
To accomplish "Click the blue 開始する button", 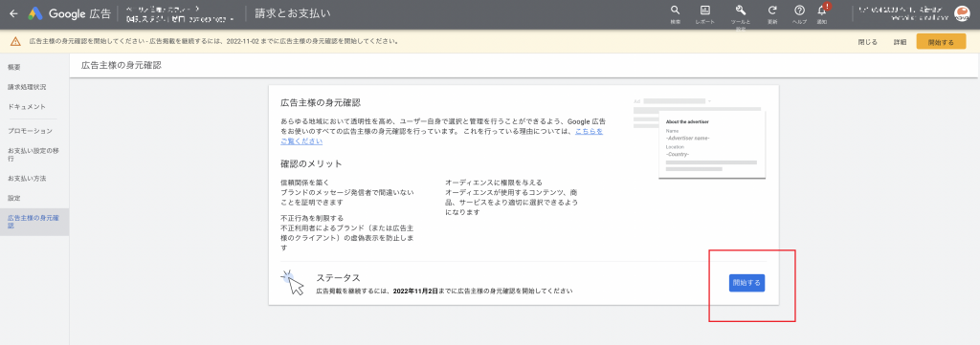I will coord(746,283).
